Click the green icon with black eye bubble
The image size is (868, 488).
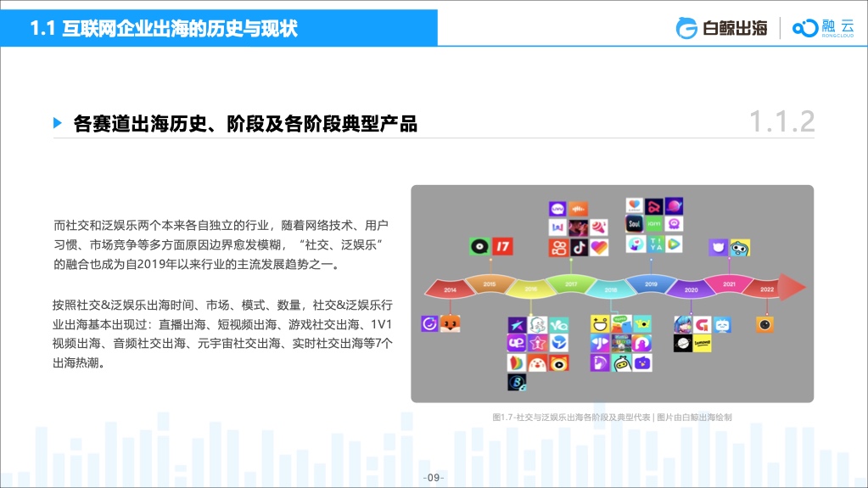(x=479, y=246)
